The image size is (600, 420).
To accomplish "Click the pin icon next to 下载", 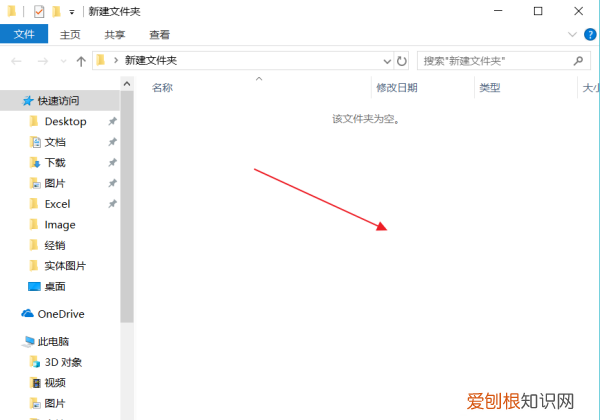I will [112, 163].
